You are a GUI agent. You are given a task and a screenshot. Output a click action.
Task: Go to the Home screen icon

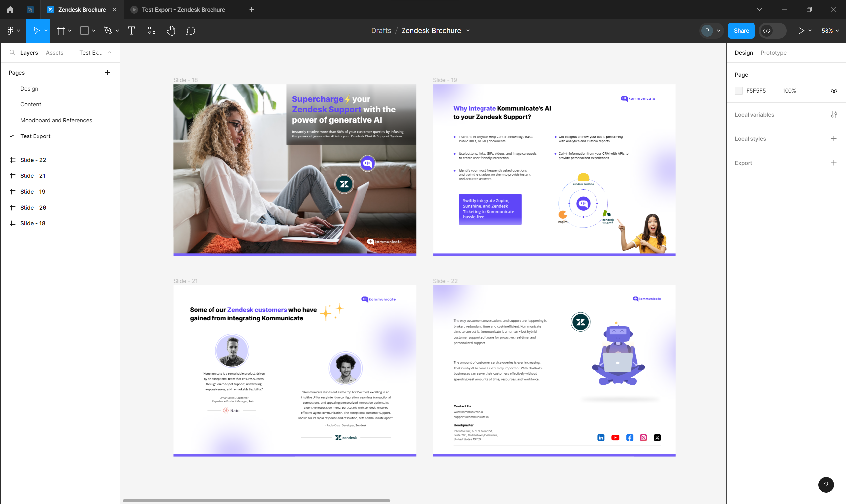point(10,10)
